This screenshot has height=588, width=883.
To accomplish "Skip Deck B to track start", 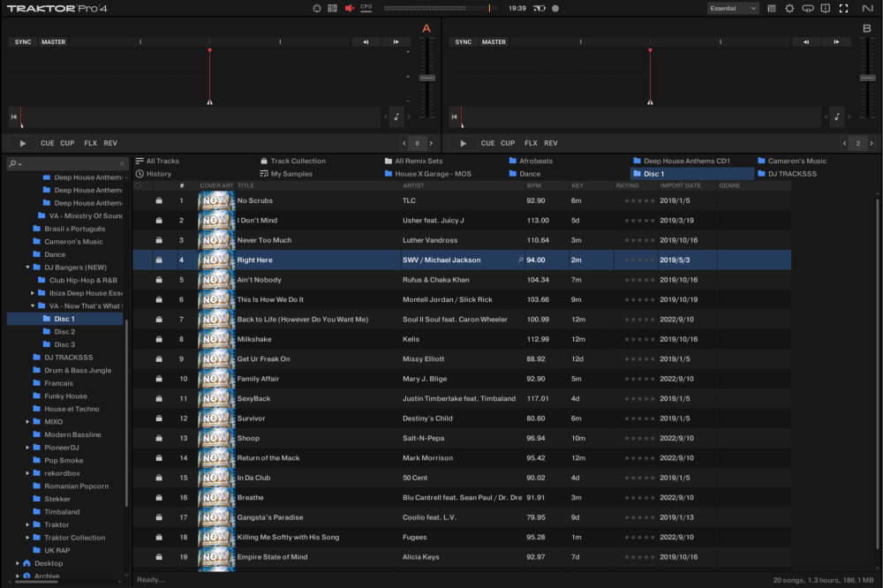I will coord(454,117).
